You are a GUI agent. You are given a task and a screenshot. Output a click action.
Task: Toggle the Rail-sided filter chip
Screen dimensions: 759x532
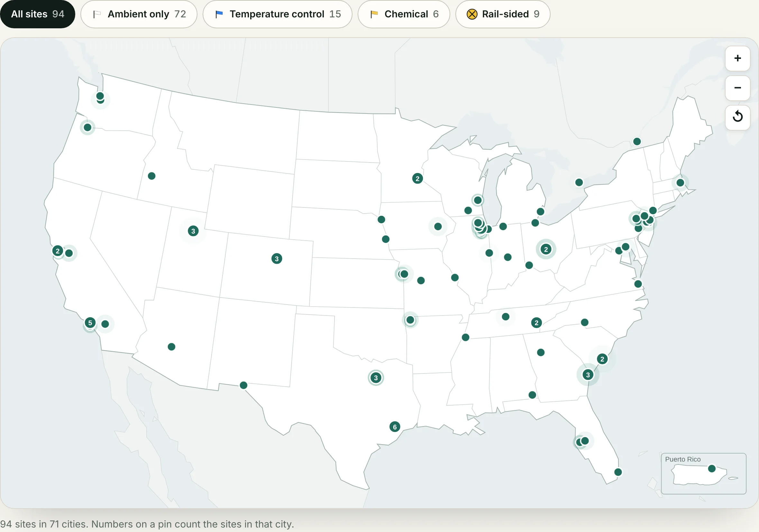503,14
